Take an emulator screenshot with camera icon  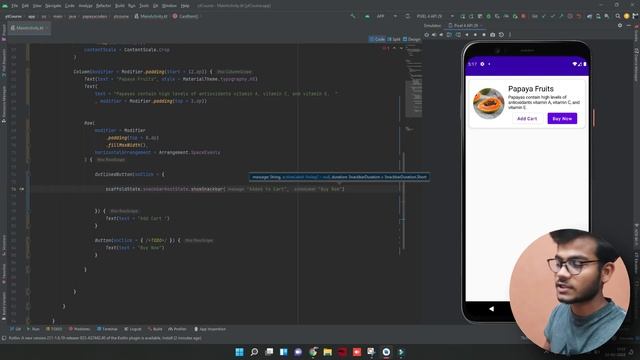click(x=493, y=35)
